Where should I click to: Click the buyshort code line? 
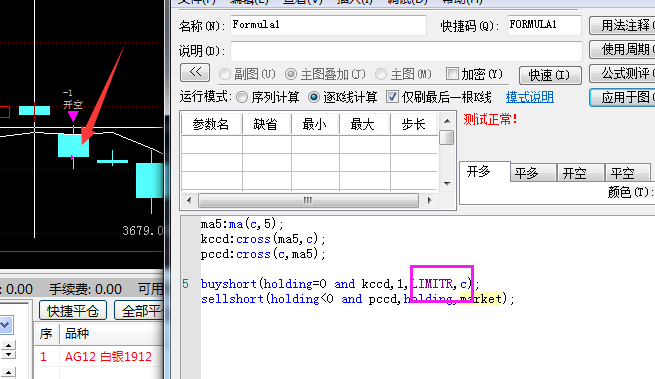tap(340, 284)
